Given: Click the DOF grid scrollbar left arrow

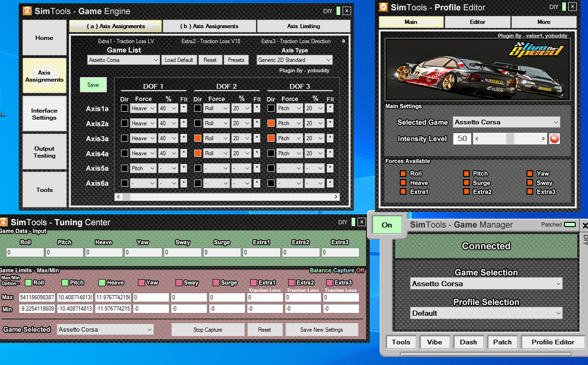Looking at the screenshot, I should click(x=118, y=197).
